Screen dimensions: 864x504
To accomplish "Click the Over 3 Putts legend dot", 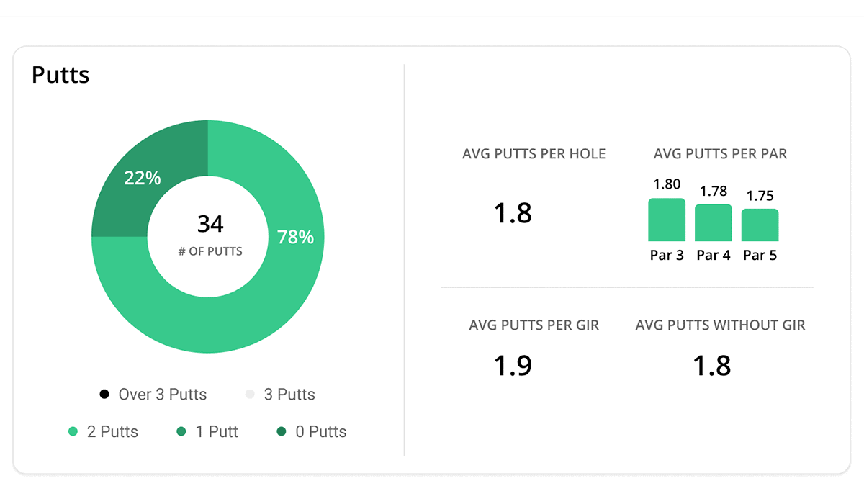I will 104,395.
